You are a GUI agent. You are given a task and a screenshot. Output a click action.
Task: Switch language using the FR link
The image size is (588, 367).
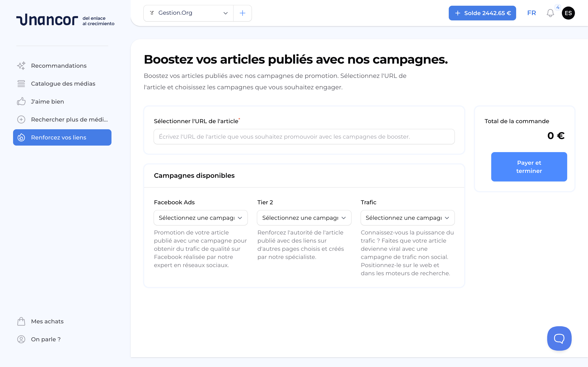[x=531, y=13]
